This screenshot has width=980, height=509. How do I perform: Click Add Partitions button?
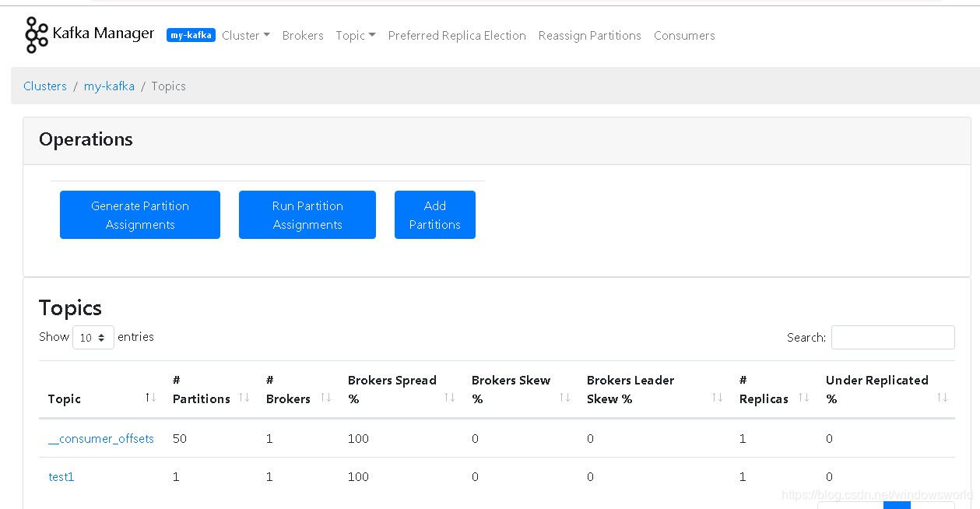point(435,215)
